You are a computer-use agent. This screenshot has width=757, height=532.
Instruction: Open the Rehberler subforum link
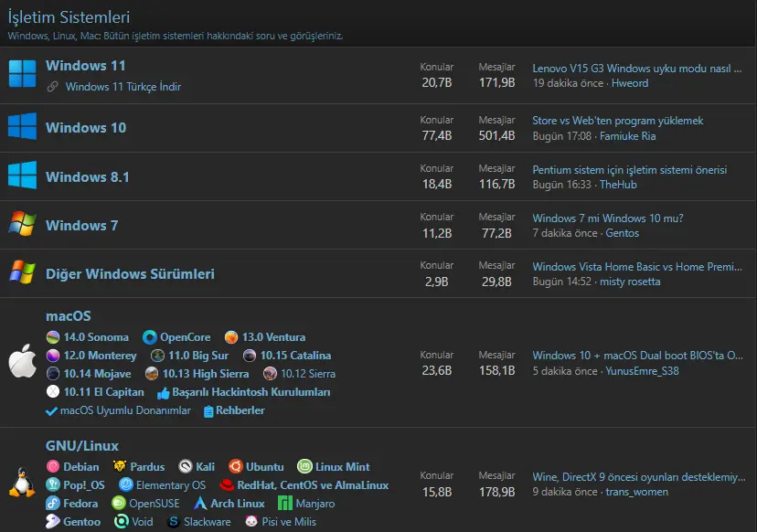coord(240,410)
